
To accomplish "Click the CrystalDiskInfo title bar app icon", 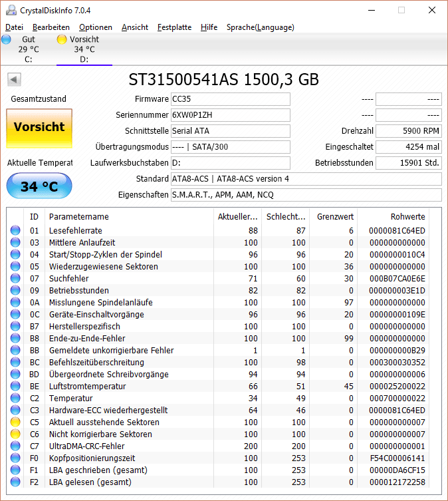I will [x=11, y=10].
